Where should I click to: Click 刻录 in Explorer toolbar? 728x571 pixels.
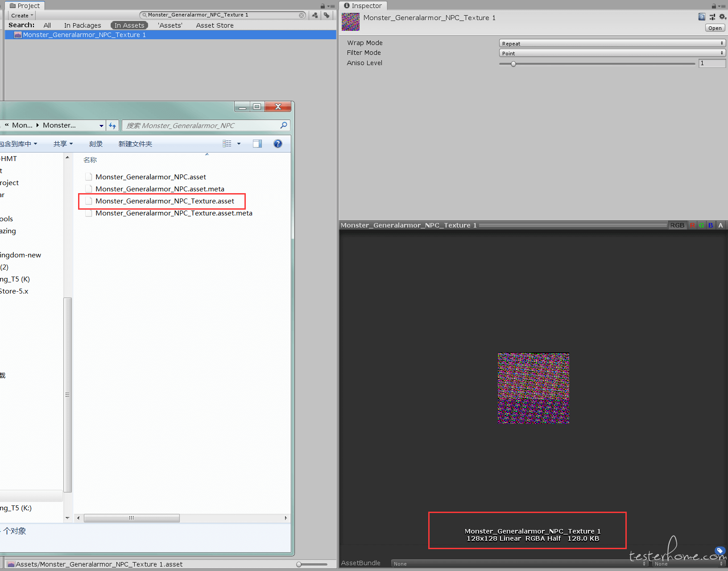coord(96,144)
